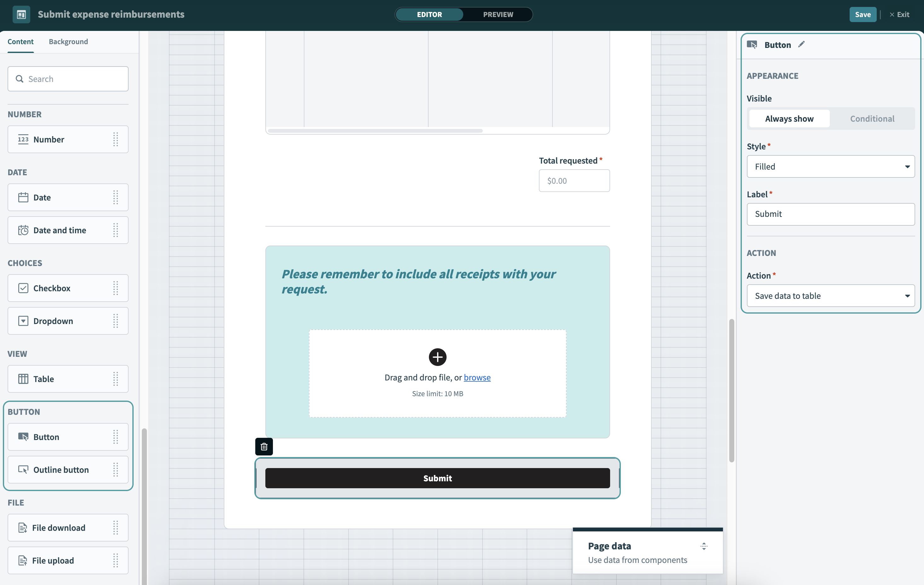Viewport: 924px width, 585px height.
Task: Click the Save button
Action: click(862, 14)
